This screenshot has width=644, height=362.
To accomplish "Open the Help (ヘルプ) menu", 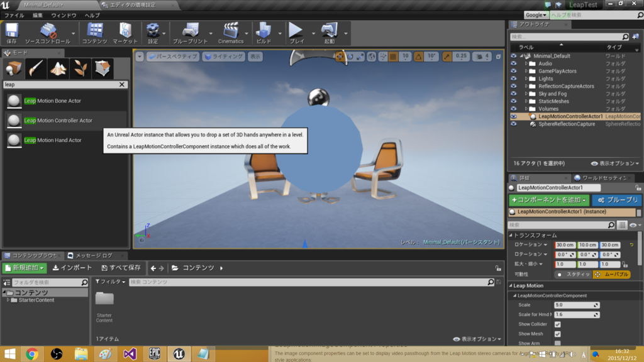I will pyautogui.click(x=92, y=15).
